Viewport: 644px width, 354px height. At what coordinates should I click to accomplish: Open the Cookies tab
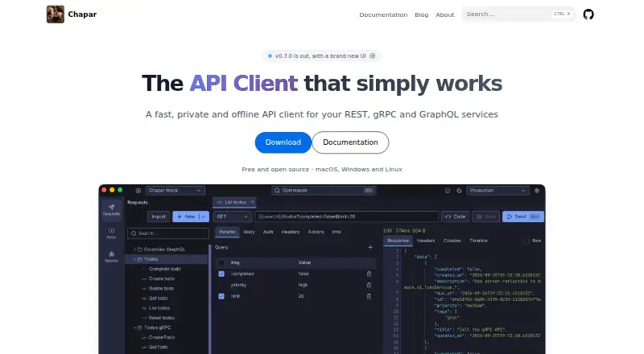(x=452, y=241)
